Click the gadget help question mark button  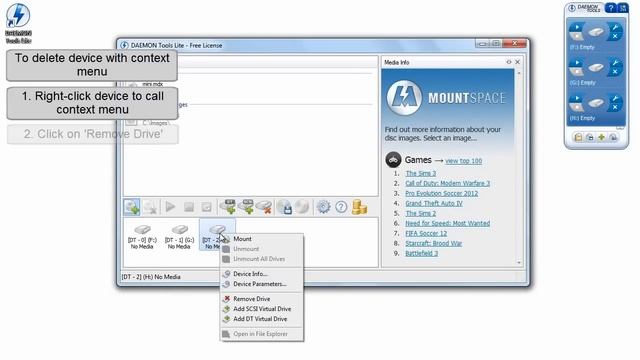[x=611, y=7]
